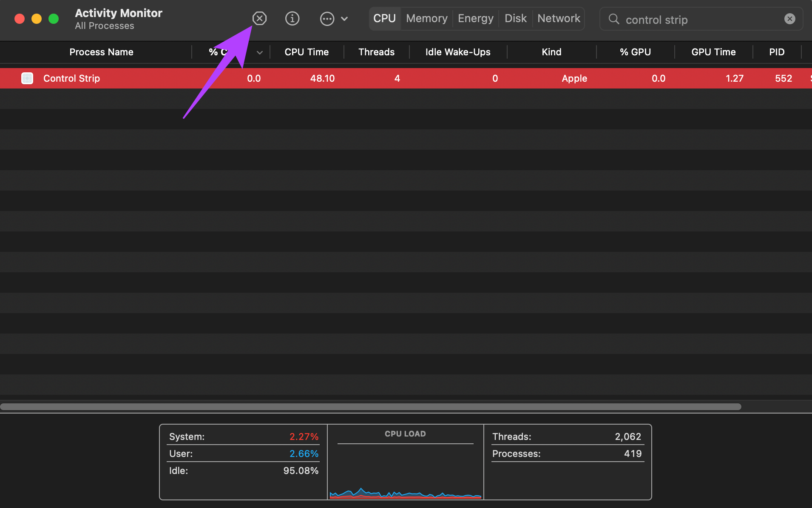Open the process Info inspector icon
This screenshot has height=508, width=812.
click(x=292, y=19)
